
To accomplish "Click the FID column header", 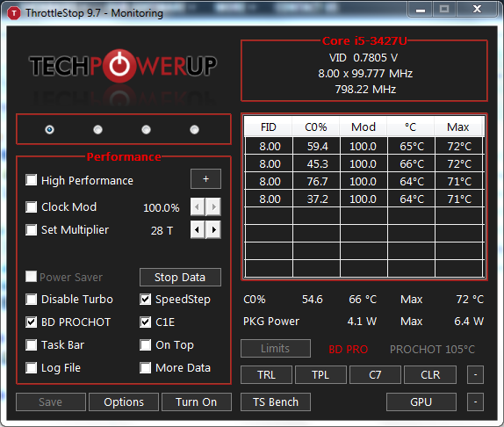I will [269, 127].
